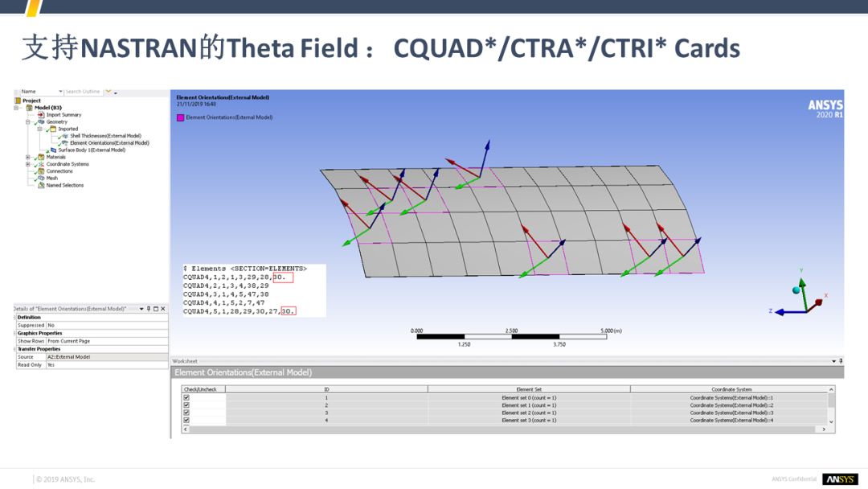The width and height of the screenshot is (868, 489).
Task: Select the Named Selections icon
Action: click(41, 186)
